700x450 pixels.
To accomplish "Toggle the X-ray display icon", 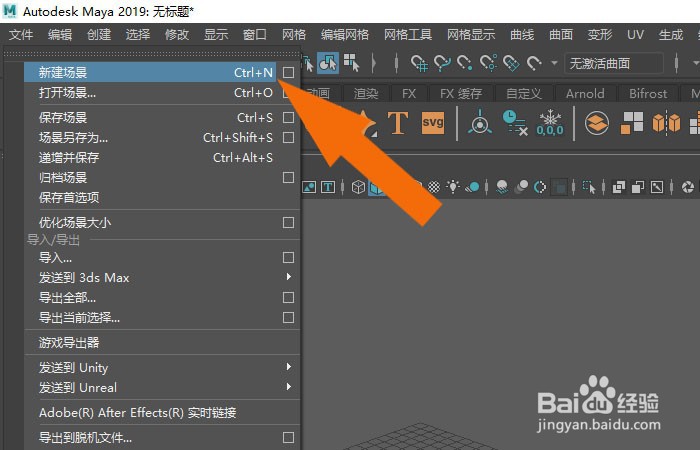I will (x=619, y=187).
